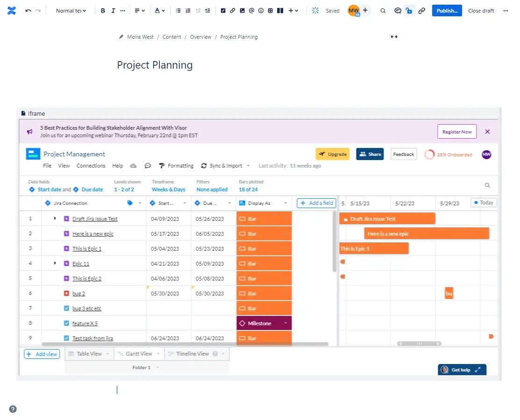Open the comments icon in Visor toolbar

point(148,166)
